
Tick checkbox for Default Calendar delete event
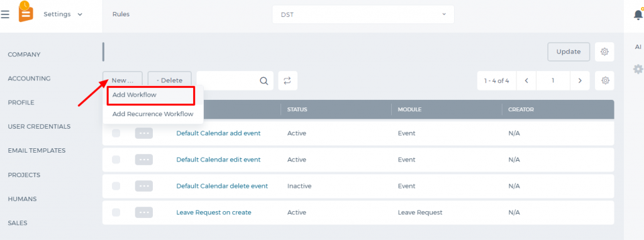click(x=116, y=186)
